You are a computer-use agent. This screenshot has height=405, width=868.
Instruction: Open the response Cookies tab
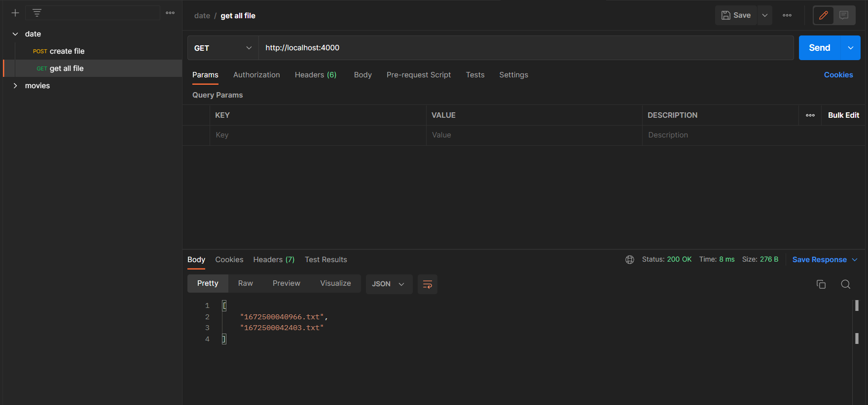pyautogui.click(x=229, y=260)
